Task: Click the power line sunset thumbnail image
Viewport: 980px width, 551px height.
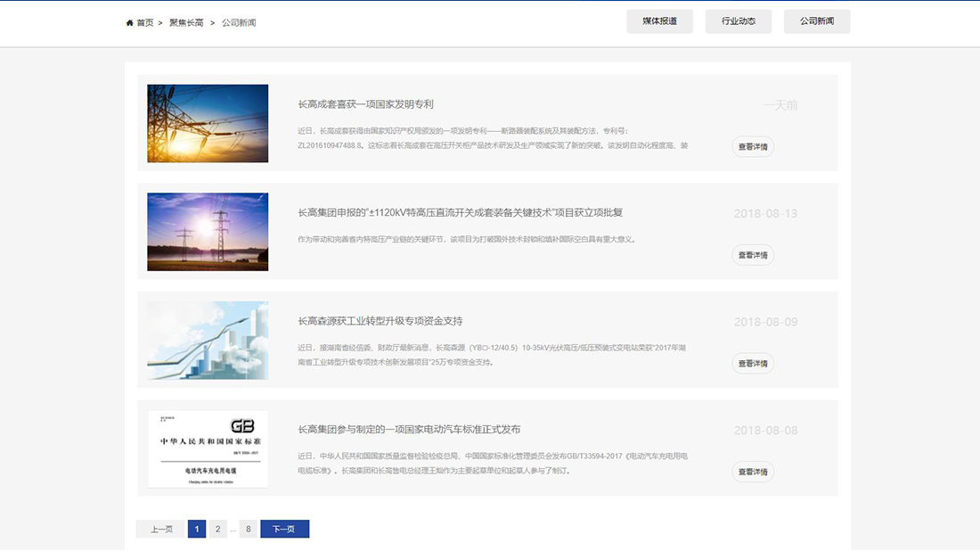Action: [x=207, y=123]
